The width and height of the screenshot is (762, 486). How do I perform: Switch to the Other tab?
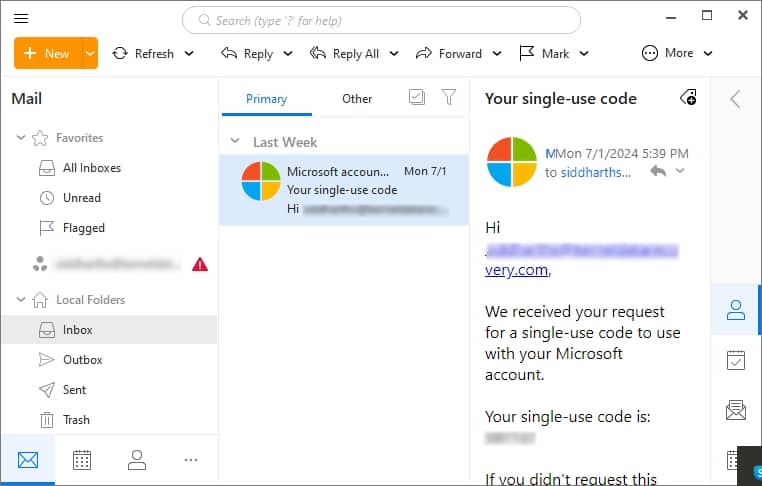[357, 99]
